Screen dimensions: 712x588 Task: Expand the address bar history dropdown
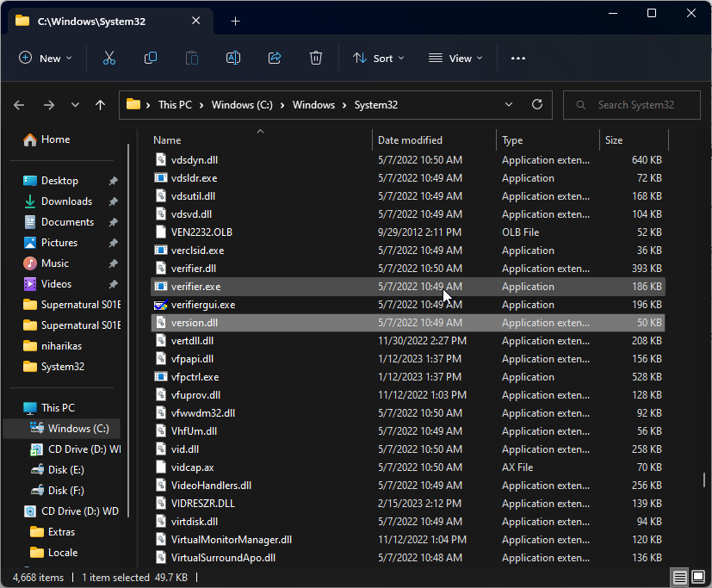pos(509,104)
